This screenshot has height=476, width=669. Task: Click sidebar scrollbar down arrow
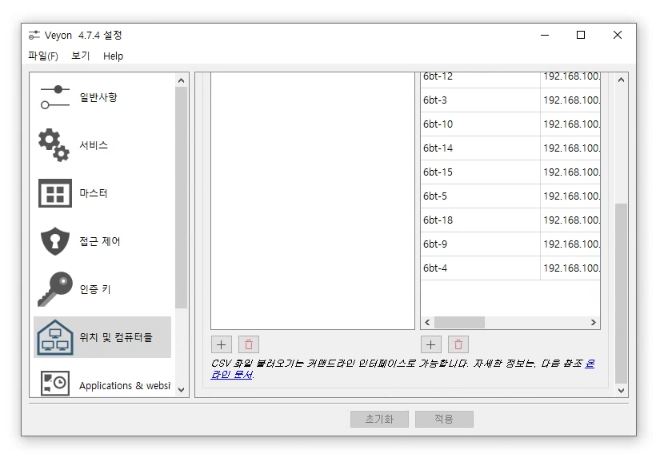point(181,389)
